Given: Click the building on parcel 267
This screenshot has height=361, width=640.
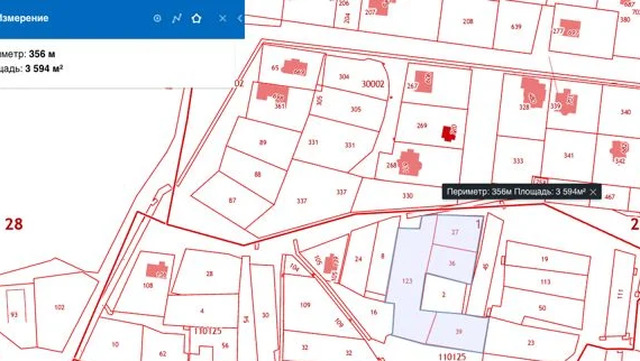Looking at the screenshot, I should 424,81.
